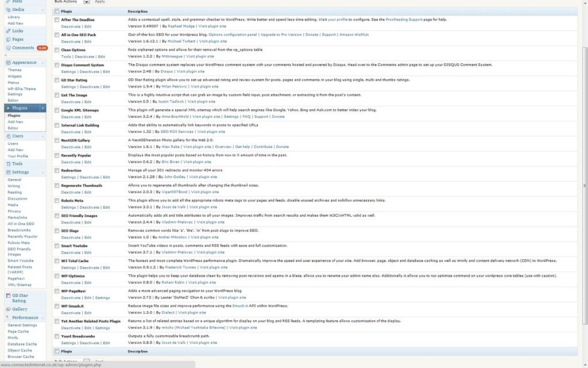
Task: Check the Yoast Breadcrumbs checkbox
Action: [57, 336]
